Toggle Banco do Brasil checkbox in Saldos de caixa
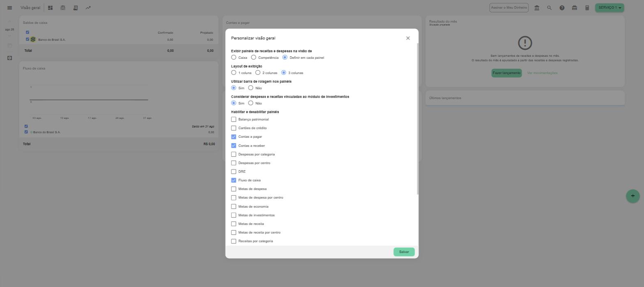This screenshot has width=644, height=287. click(28, 39)
